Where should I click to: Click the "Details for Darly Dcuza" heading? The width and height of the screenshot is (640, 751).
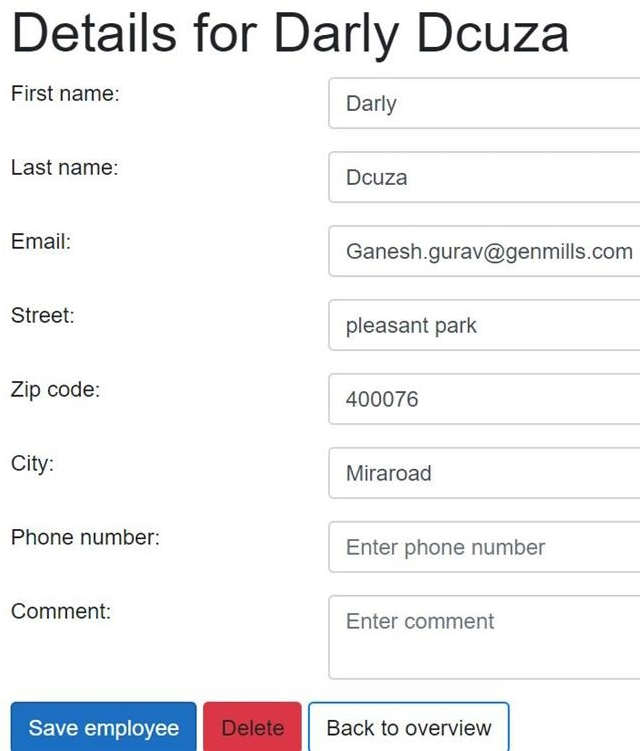(x=290, y=34)
